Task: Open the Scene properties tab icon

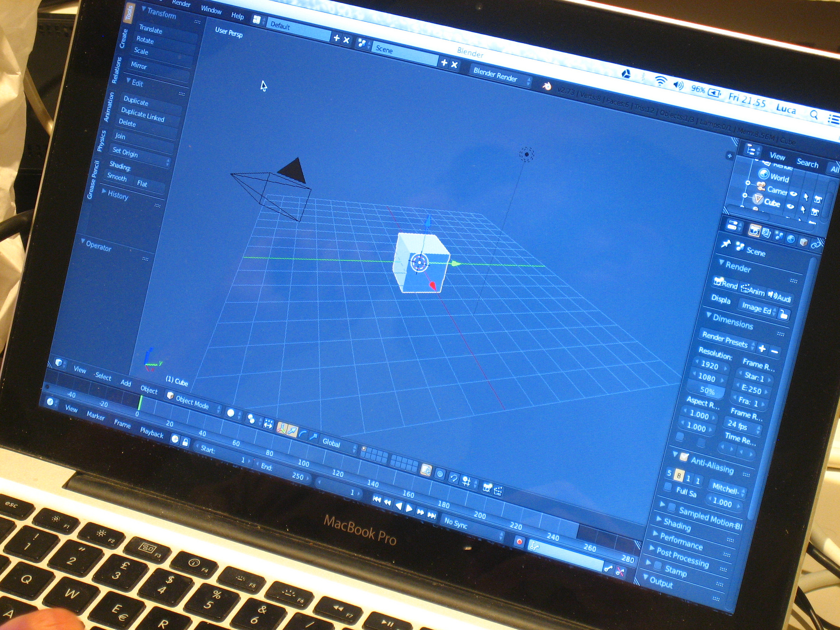Action: pyautogui.click(x=778, y=236)
